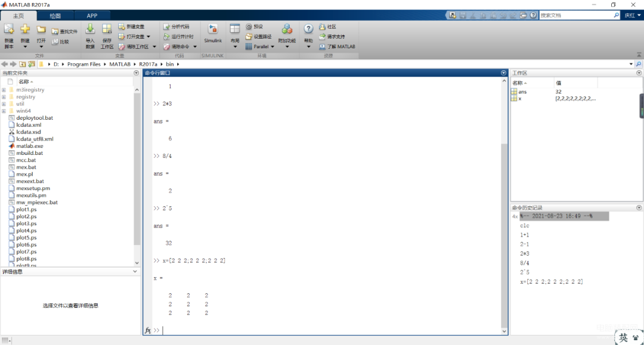Screen dimensions: 644x345
Task: Launch Simulink from the toolstrip
Action: click(213, 33)
